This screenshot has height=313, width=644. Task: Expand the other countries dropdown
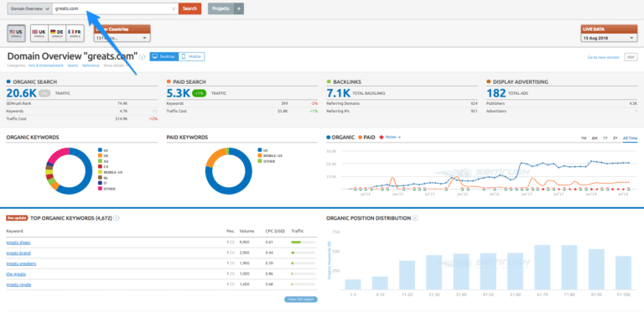122,38
